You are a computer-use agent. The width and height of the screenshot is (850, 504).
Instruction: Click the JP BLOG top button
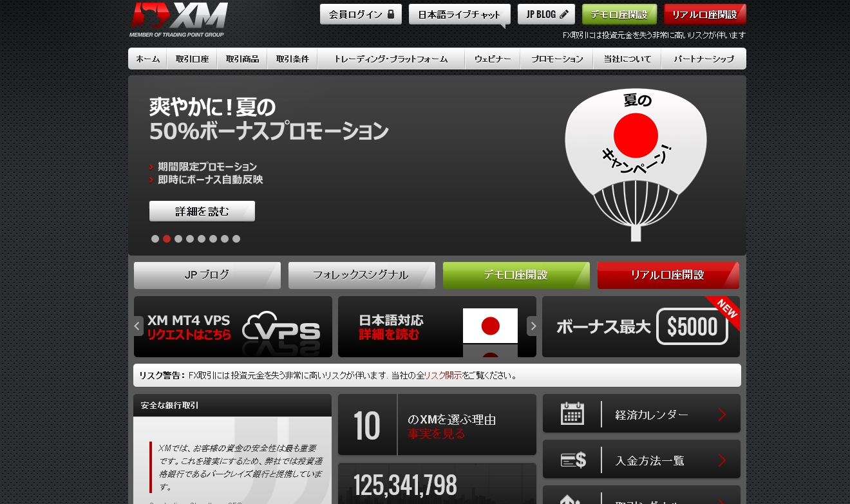point(546,14)
